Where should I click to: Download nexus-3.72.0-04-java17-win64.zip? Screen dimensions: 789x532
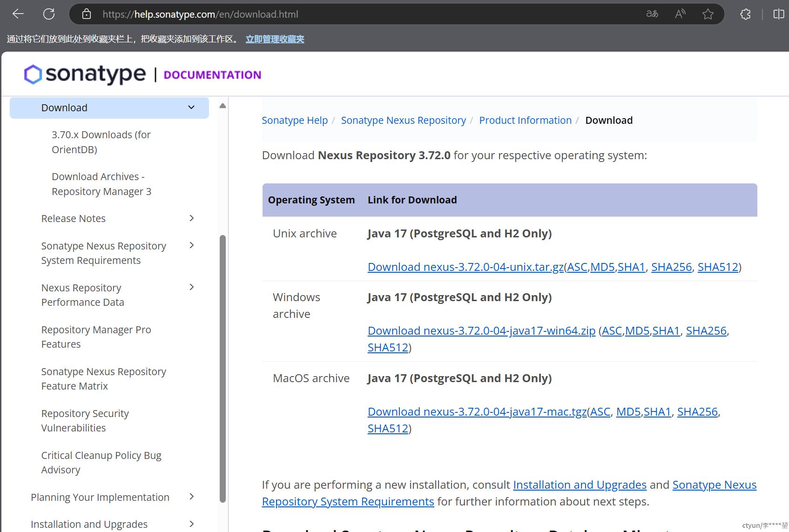click(x=481, y=330)
